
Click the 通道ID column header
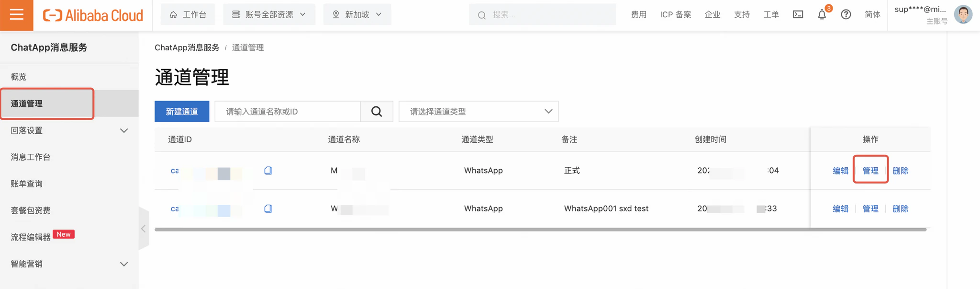180,139
